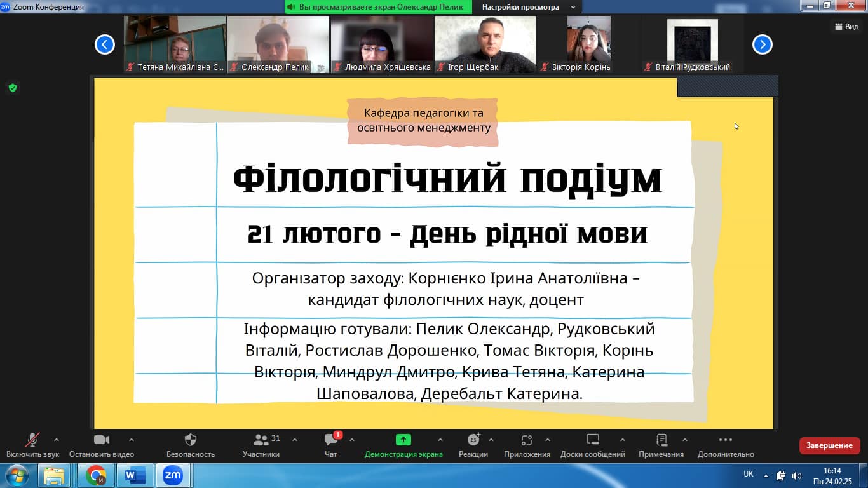Start Демонстрация экрана screen sharing
The width and height of the screenshot is (868, 488).
pos(403,445)
